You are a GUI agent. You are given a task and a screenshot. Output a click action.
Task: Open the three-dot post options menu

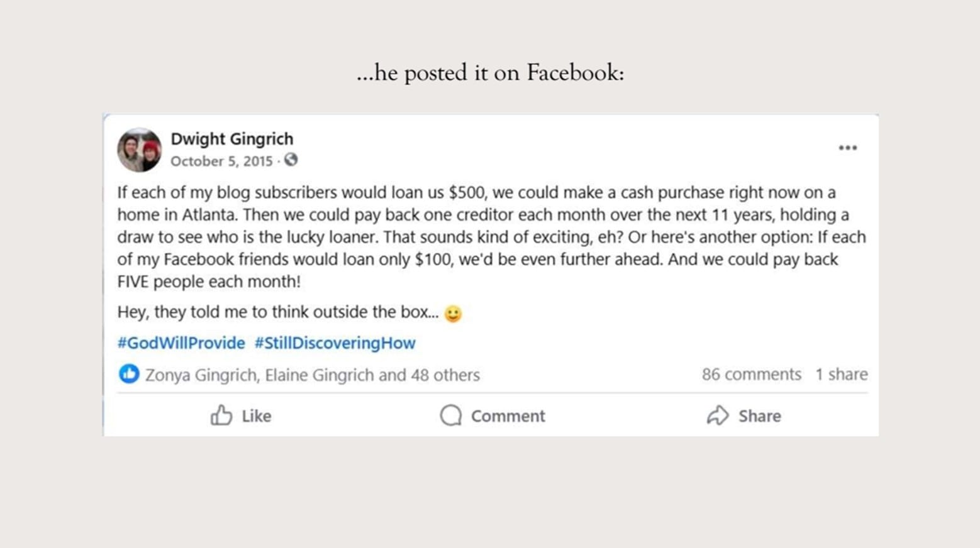(847, 148)
